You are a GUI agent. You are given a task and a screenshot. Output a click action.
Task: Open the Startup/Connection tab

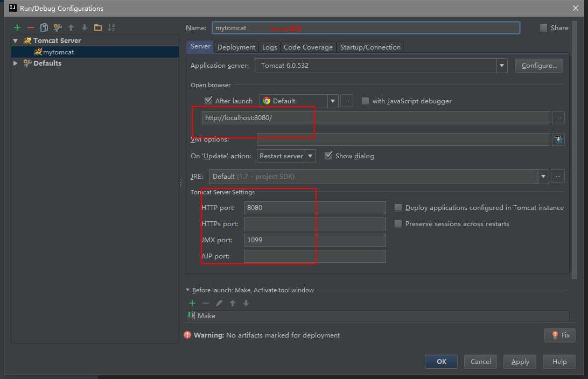click(370, 47)
